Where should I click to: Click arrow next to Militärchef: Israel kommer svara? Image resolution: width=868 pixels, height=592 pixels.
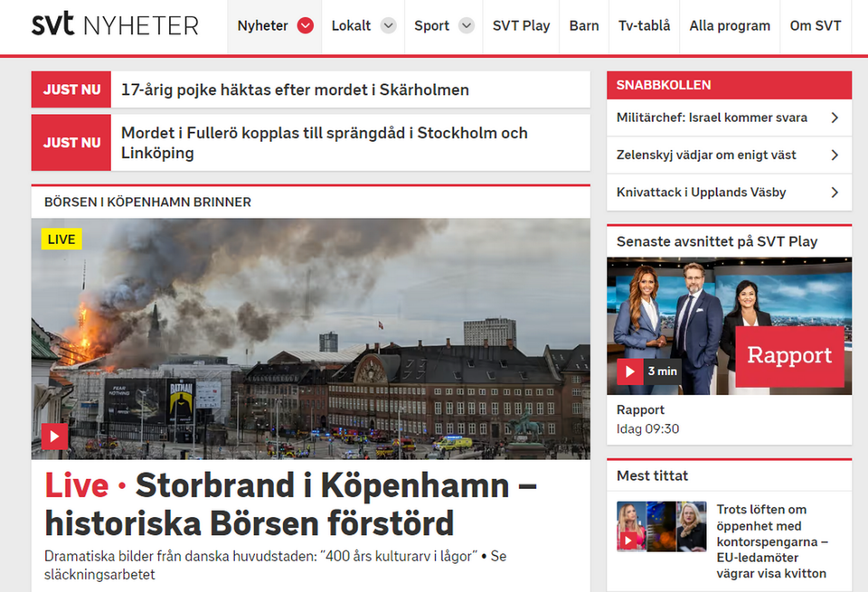coord(835,117)
